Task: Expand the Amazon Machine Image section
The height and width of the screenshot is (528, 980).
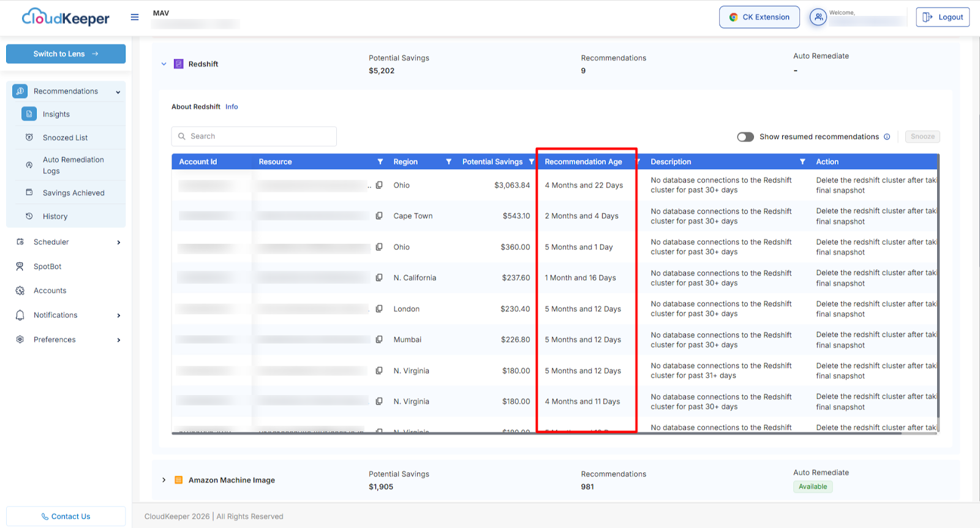Action: 164,480
